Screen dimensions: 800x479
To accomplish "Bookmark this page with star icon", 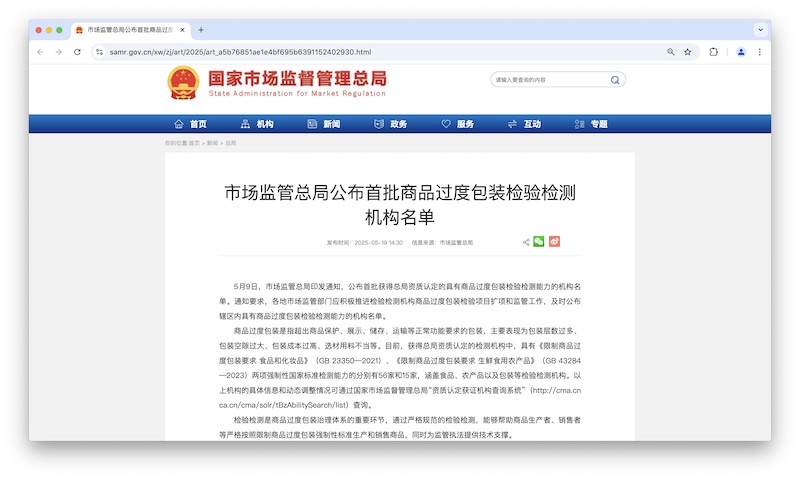I will pyautogui.click(x=687, y=52).
